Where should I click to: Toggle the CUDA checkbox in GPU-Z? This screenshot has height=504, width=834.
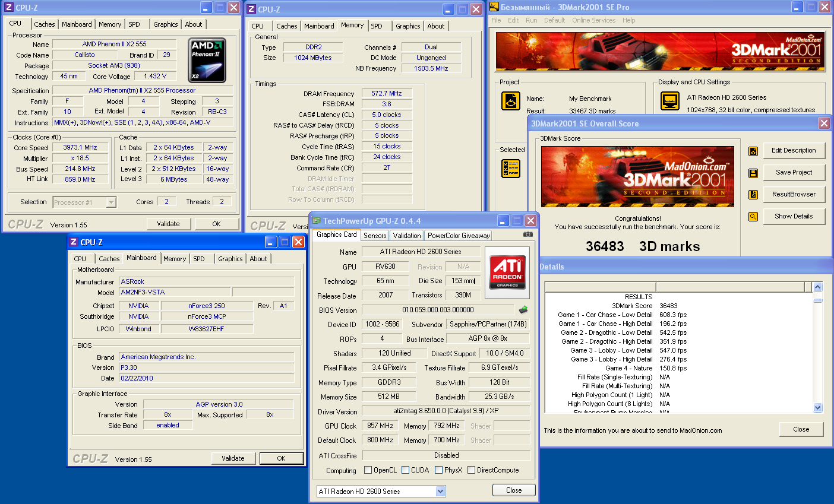406,470
